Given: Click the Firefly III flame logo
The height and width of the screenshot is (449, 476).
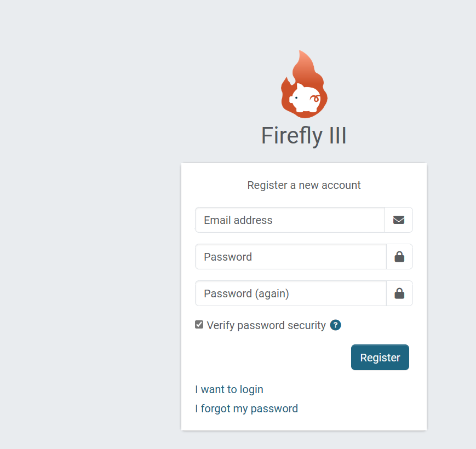Looking at the screenshot, I should click(x=304, y=88).
